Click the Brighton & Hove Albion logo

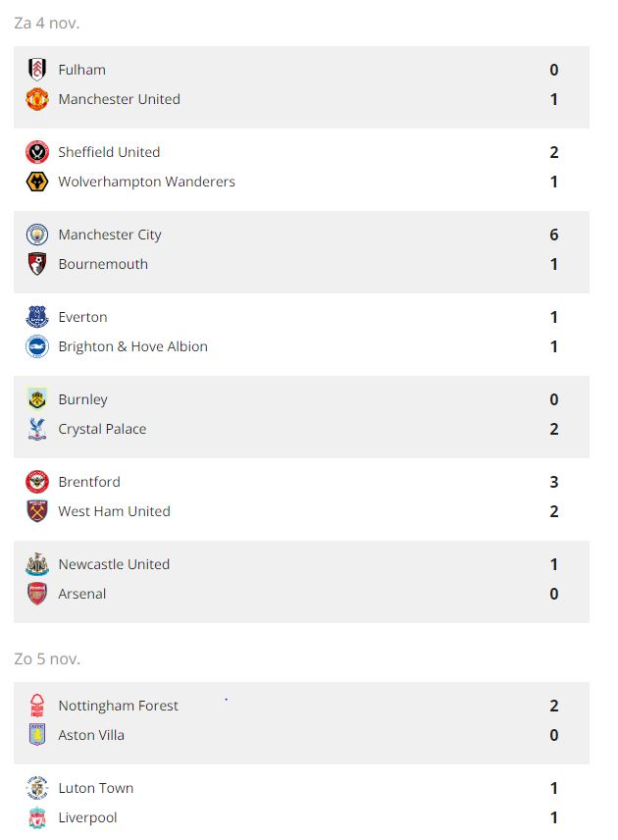[37, 346]
